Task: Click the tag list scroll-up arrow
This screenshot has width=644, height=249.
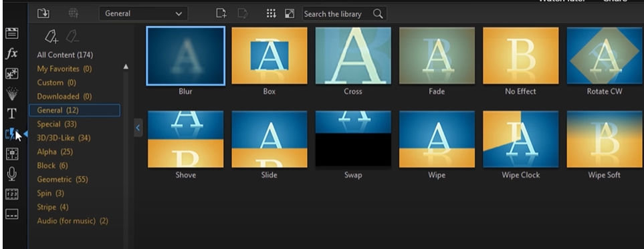Action: [126, 67]
